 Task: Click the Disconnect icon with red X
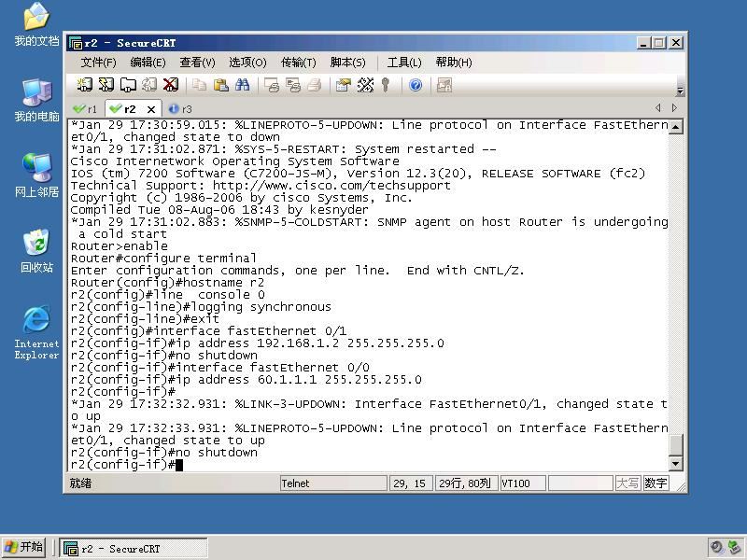[x=171, y=85]
